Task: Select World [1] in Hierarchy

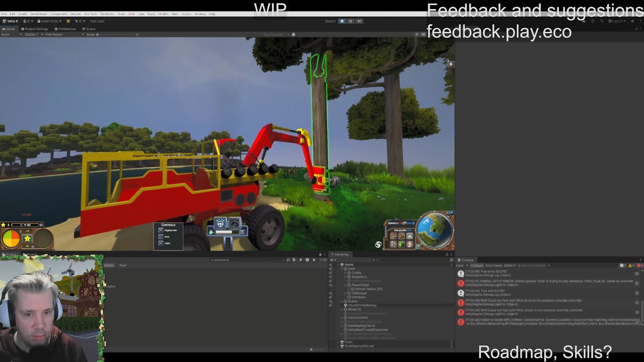Action: click(354, 309)
